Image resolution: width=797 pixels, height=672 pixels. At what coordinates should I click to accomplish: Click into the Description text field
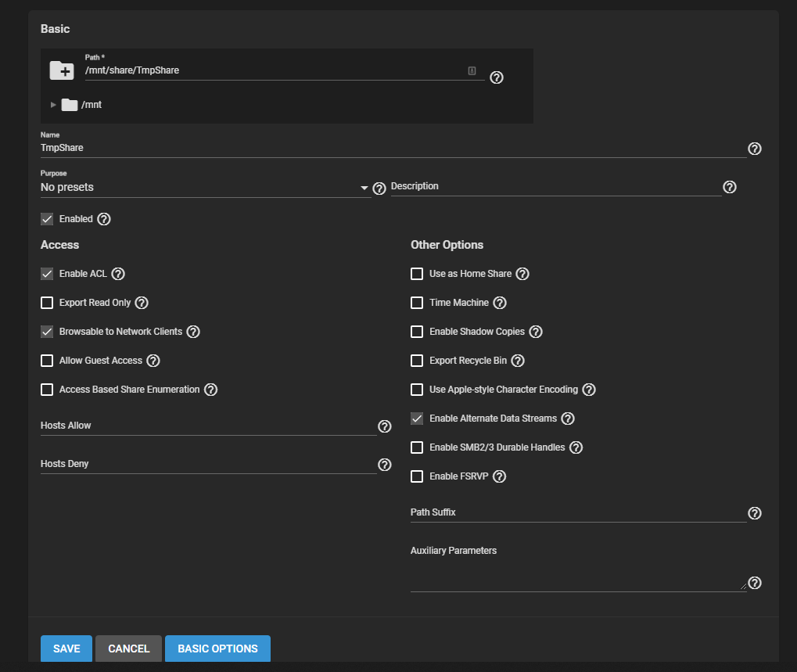pos(555,187)
